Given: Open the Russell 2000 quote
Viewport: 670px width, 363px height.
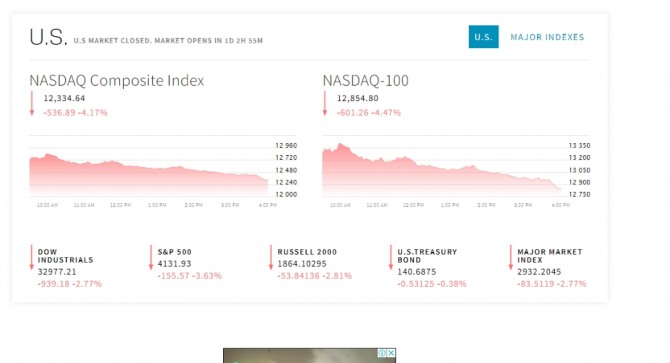Looking at the screenshot, I should (307, 252).
